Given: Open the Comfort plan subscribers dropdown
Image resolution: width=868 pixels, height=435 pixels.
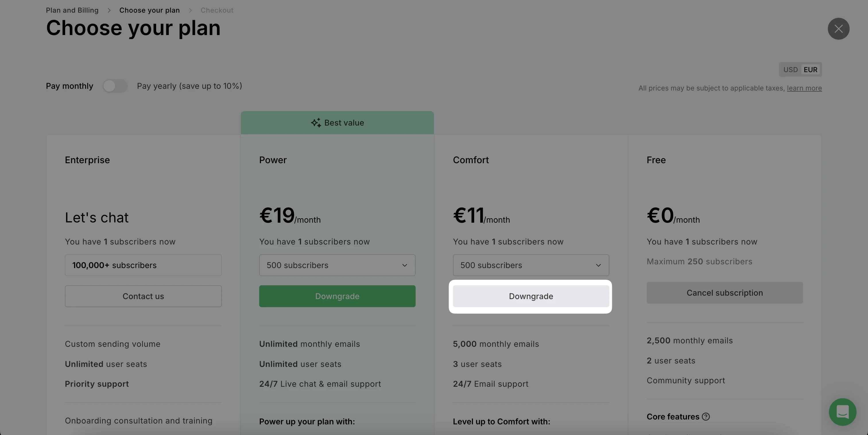Looking at the screenshot, I should click(x=531, y=265).
